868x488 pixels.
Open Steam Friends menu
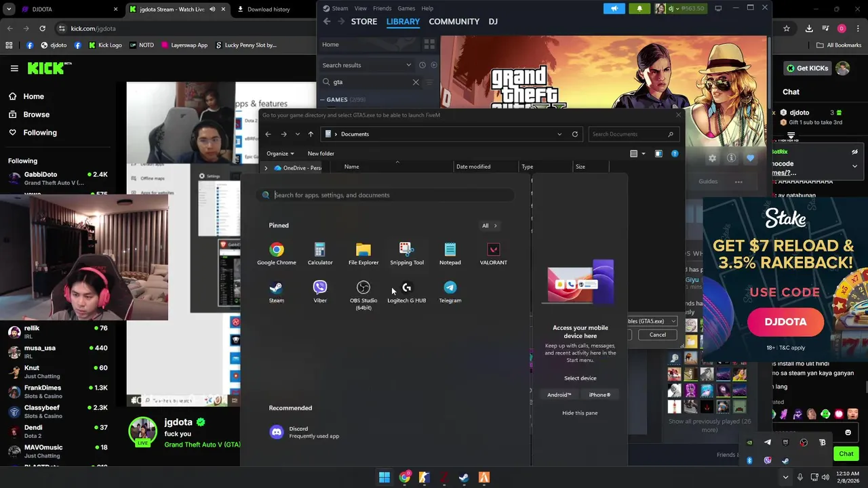382,8
